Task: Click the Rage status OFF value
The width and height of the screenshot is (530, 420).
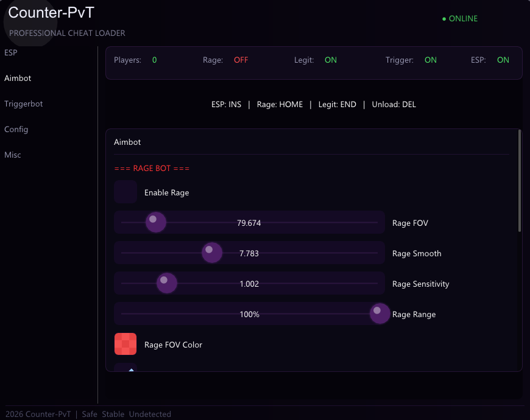Action: [241, 60]
